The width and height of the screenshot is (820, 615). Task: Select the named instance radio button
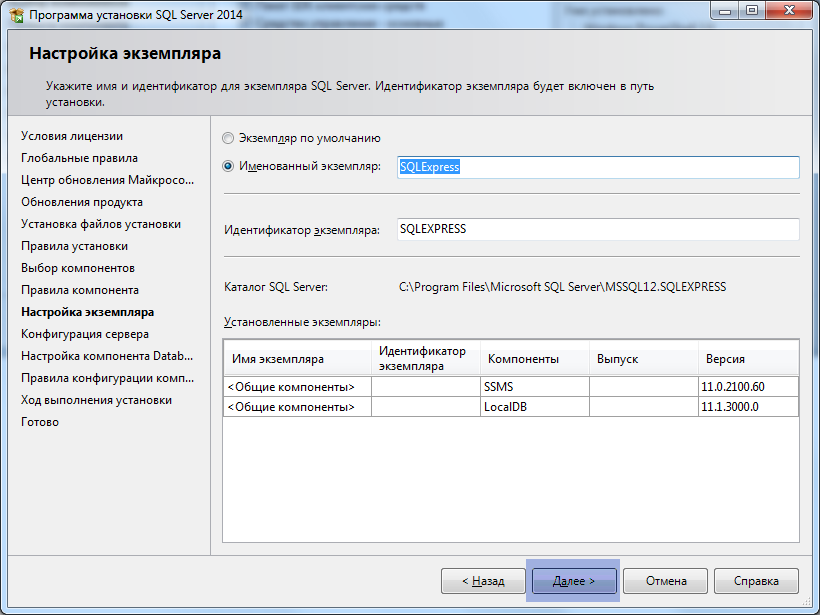[227, 166]
